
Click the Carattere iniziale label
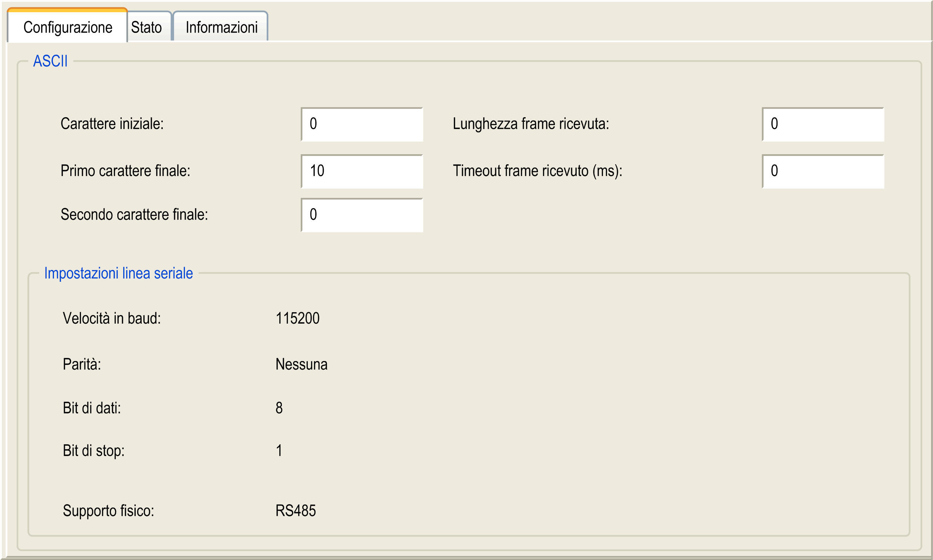pyautogui.click(x=112, y=124)
